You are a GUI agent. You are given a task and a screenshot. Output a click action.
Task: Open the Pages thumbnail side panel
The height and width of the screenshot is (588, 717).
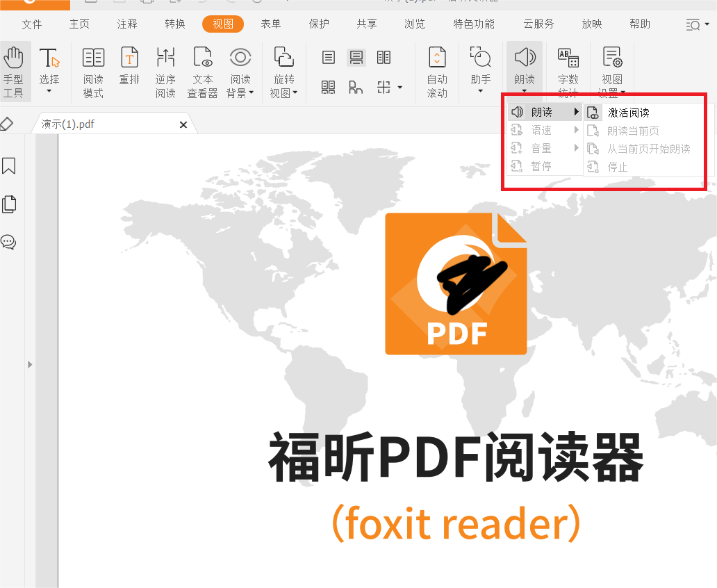point(9,204)
